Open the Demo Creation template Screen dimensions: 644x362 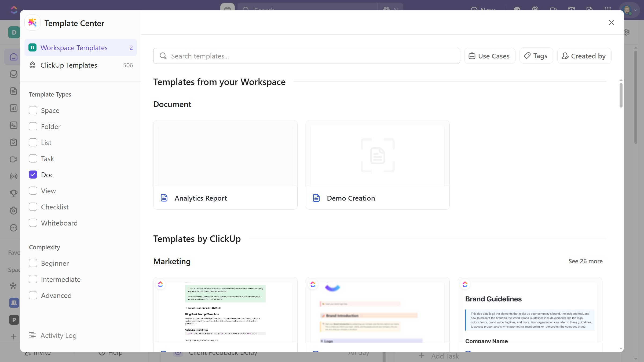[378, 165]
